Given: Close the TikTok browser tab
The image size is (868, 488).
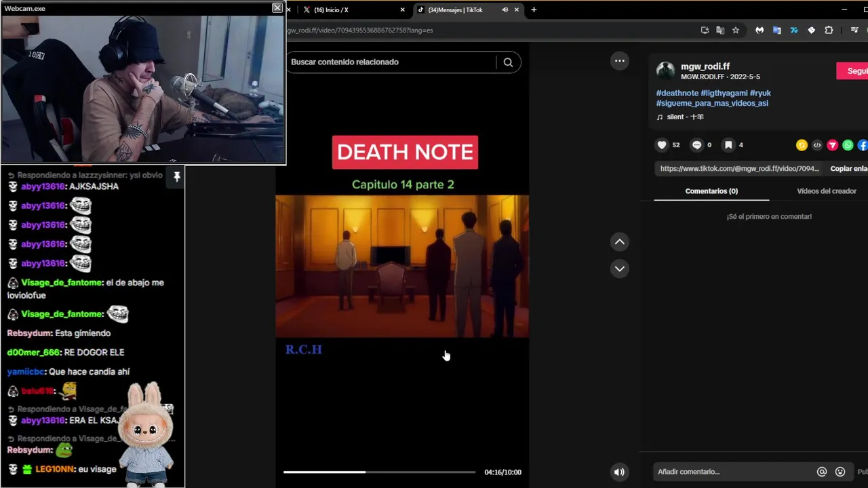Looking at the screenshot, I should pos(517,9).
